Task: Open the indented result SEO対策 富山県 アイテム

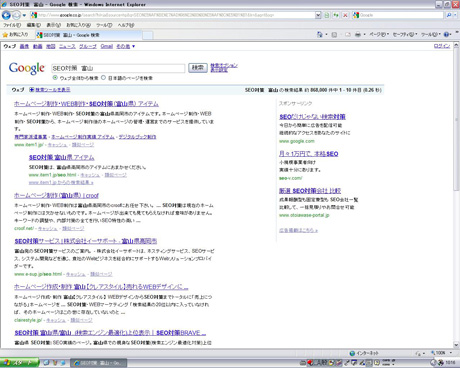Action: pyautogui.click(x=62, y=157)
